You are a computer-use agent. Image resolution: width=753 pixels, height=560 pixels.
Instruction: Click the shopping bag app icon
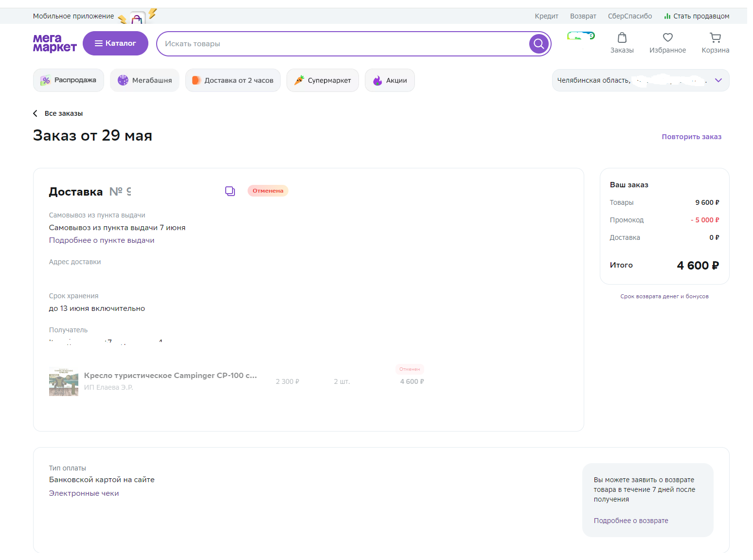(x=138, y=18)
